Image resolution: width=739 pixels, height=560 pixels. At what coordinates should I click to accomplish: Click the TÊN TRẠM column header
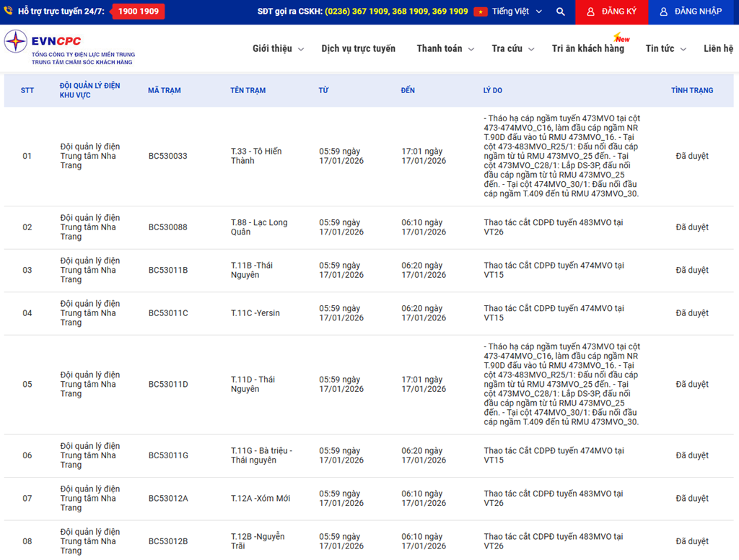click(x=248, y=90)
